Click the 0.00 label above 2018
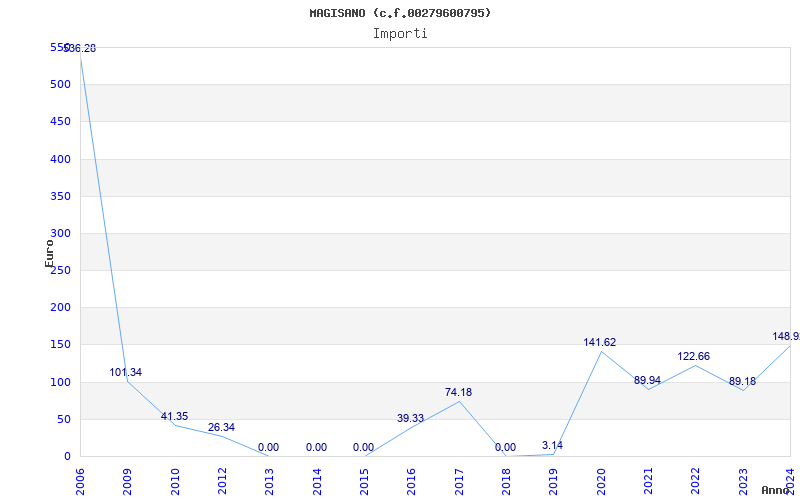This screenshot has height=500, width=800. 505,447
